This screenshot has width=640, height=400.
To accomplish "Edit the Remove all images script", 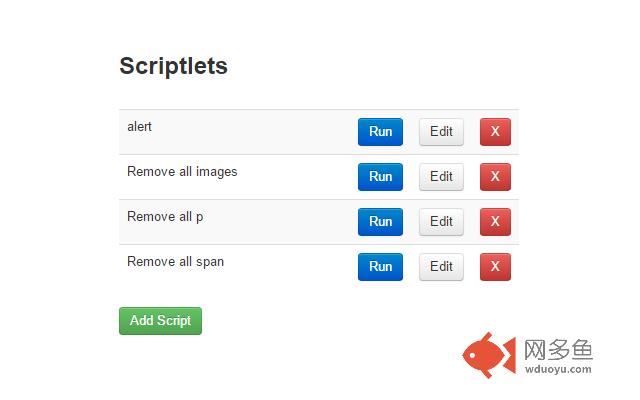I will (441, 177).
